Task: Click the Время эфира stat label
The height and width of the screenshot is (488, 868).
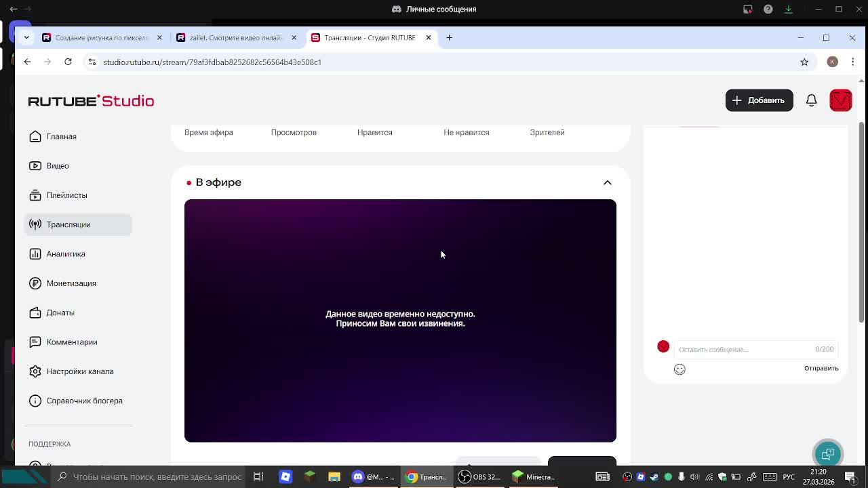Action: click(x=209, y=132)
